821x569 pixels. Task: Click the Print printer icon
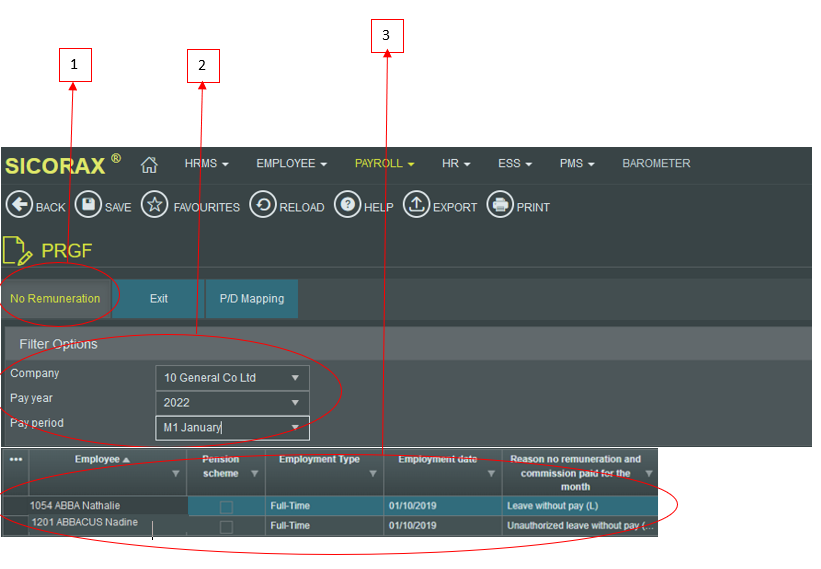(499, 205)
